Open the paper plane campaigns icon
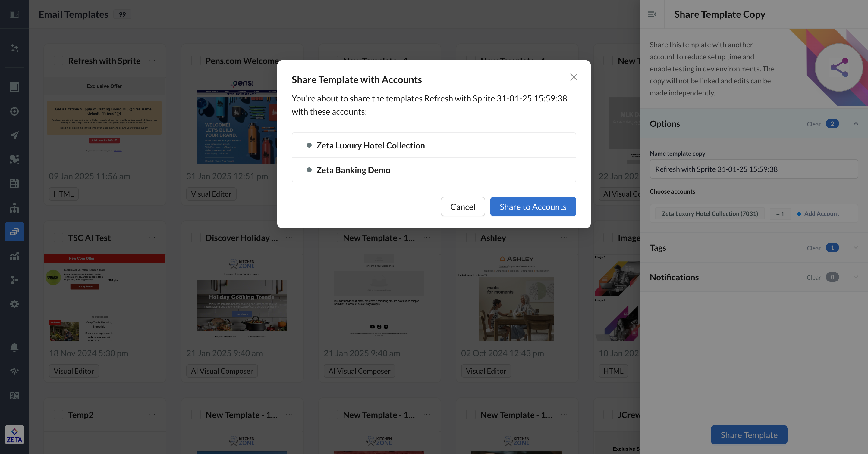 tap(14, 135)
